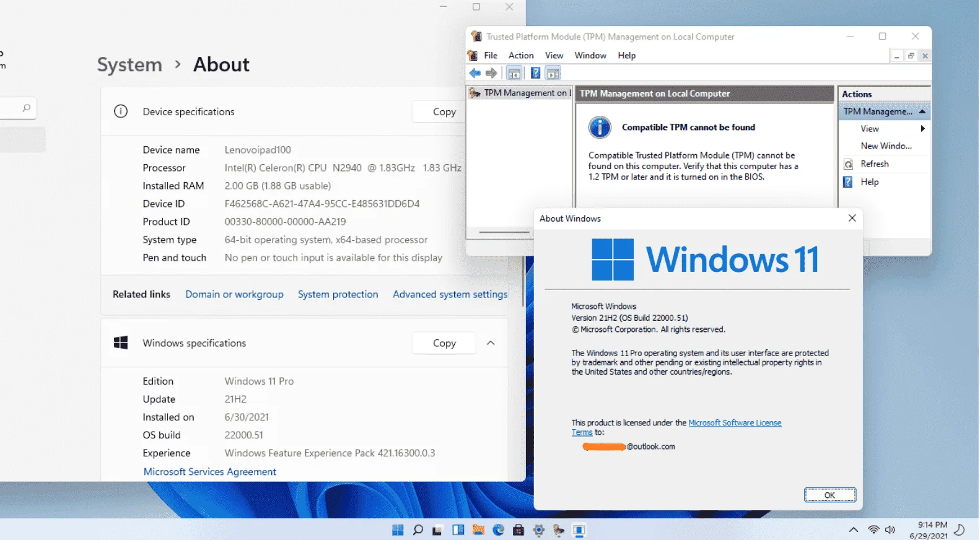Click the volume speaker icon in tray
980x540 pixels.
click(x=890, y=529)
